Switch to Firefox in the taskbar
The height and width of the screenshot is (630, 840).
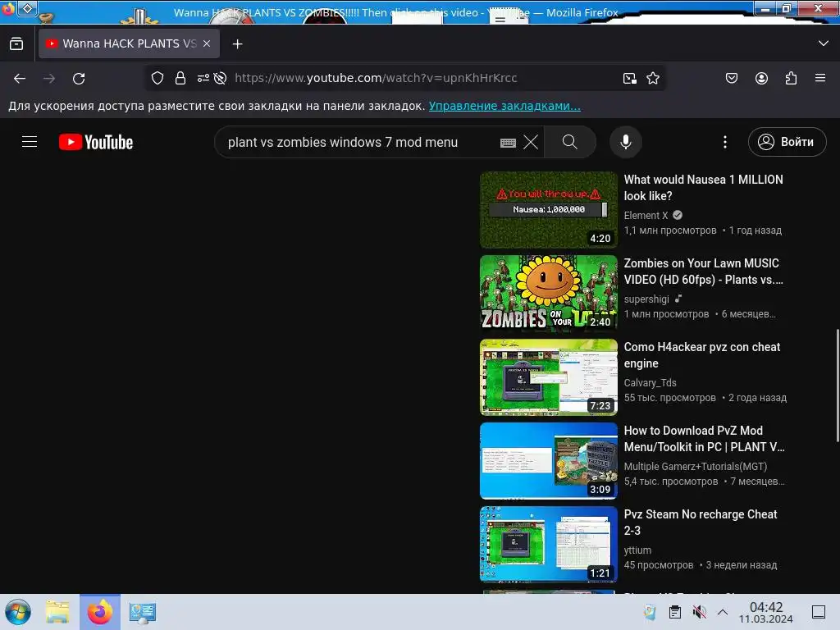(99, 612)
